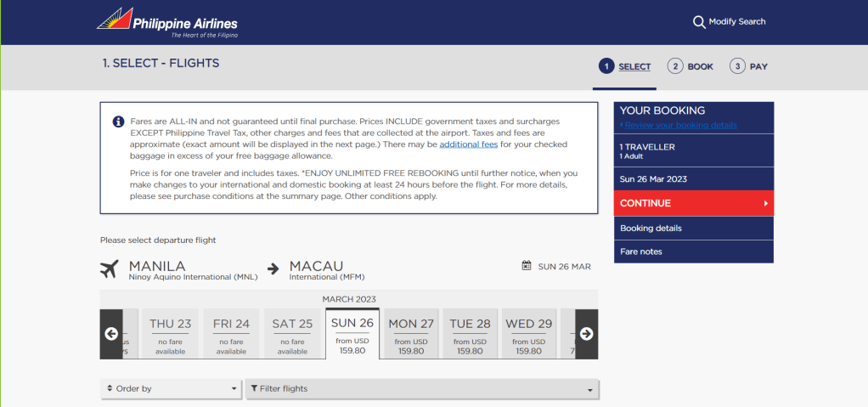Viewport: 868px width, 407px height.
Task: Click the info icon in fares notice
Action: click(118, 122)
